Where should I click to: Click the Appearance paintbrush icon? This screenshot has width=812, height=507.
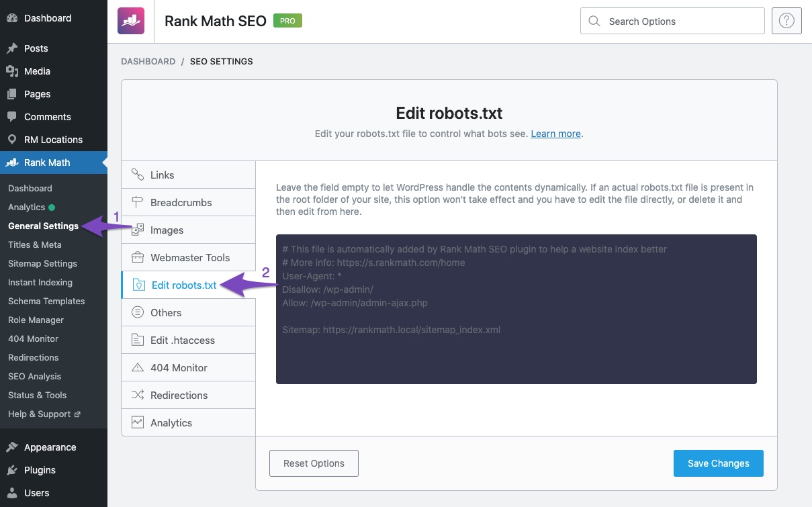[12, 447]
